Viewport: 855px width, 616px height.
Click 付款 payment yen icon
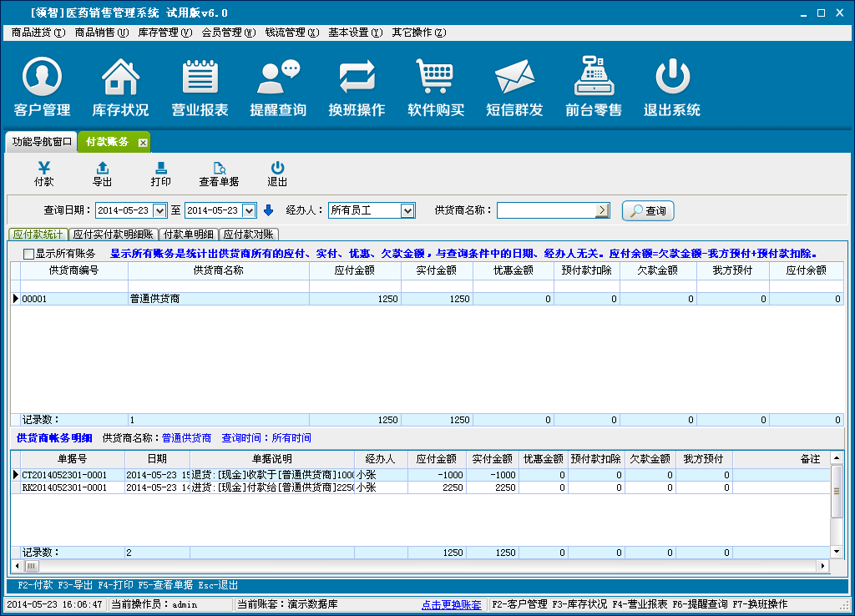(x=44, y=174)
